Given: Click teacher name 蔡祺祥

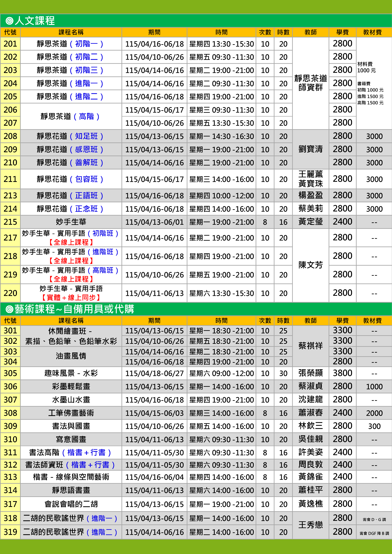Looking at the screenshot, I should [310, 346].
